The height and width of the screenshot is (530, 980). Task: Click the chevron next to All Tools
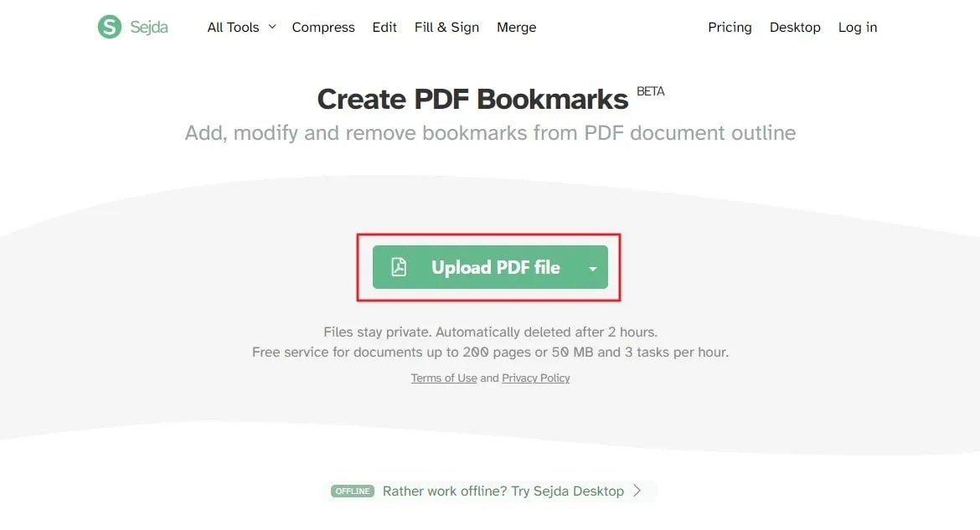[271, 27]
